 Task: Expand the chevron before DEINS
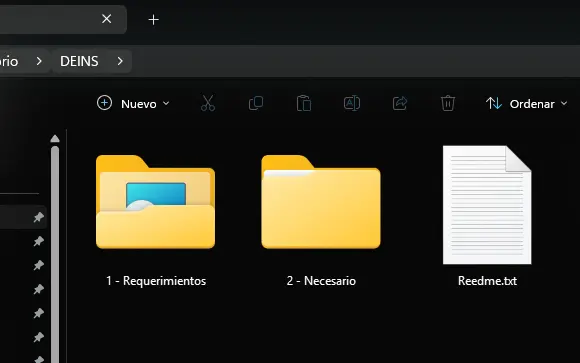point(39,61)
